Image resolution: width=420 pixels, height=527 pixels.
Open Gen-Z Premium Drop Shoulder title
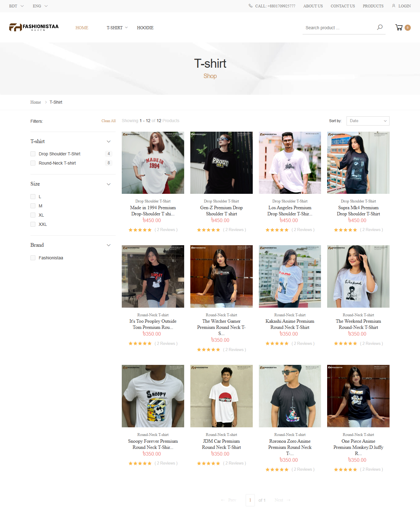221,211
